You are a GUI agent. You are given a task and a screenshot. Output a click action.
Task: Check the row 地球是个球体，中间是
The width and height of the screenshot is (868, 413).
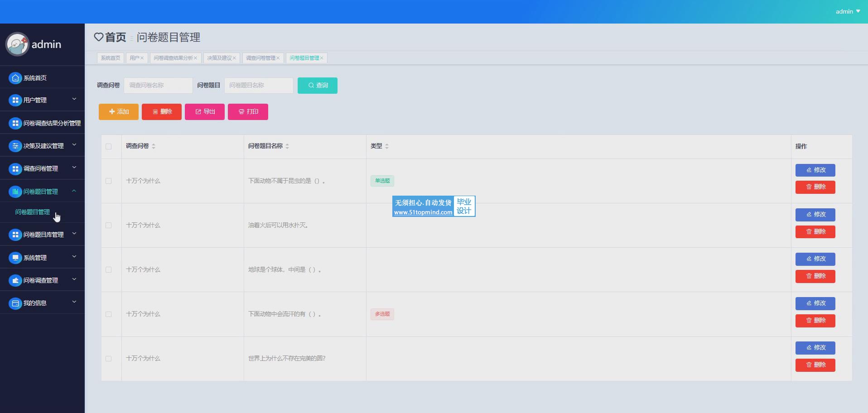tap(108, 269)
